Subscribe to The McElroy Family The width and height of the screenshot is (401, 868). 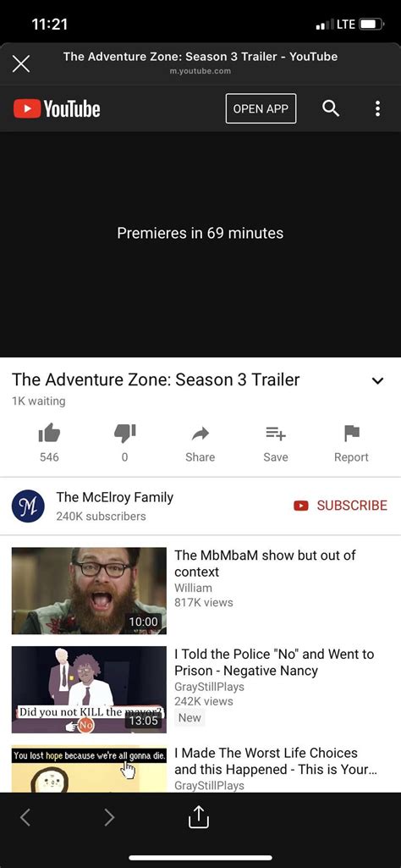(x=340, y=506)
